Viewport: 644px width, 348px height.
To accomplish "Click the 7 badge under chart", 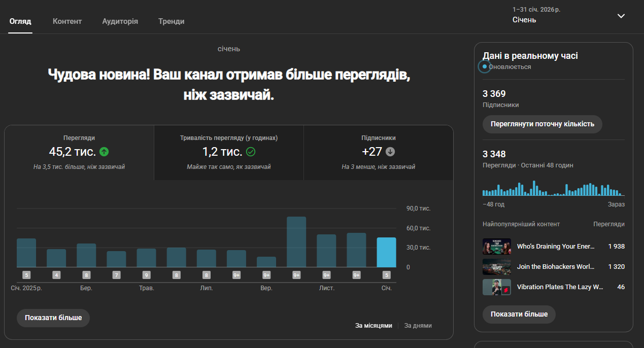I will 116,275.
